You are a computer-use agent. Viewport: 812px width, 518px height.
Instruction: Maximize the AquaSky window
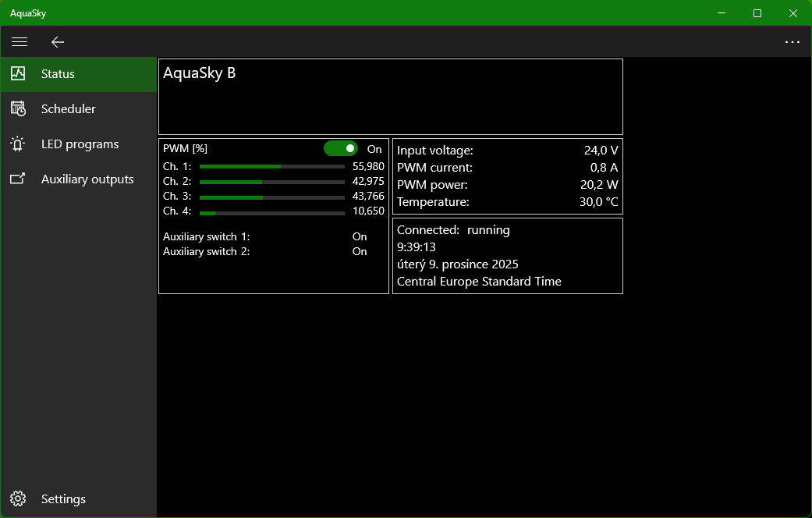tap(757, 13)
